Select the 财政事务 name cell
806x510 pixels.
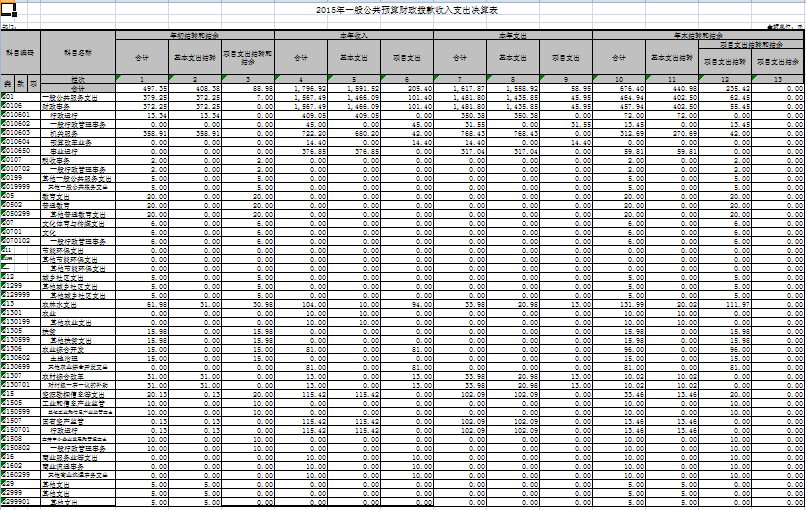(78, 106)
